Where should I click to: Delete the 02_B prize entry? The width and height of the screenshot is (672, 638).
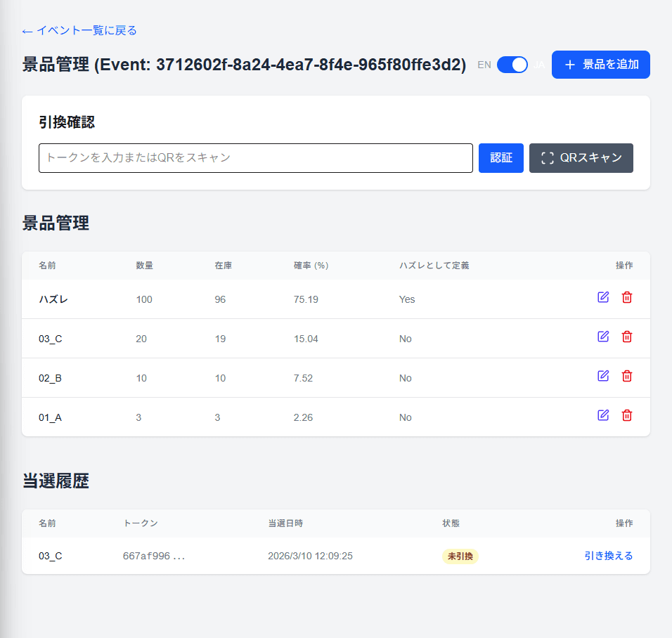626,376
